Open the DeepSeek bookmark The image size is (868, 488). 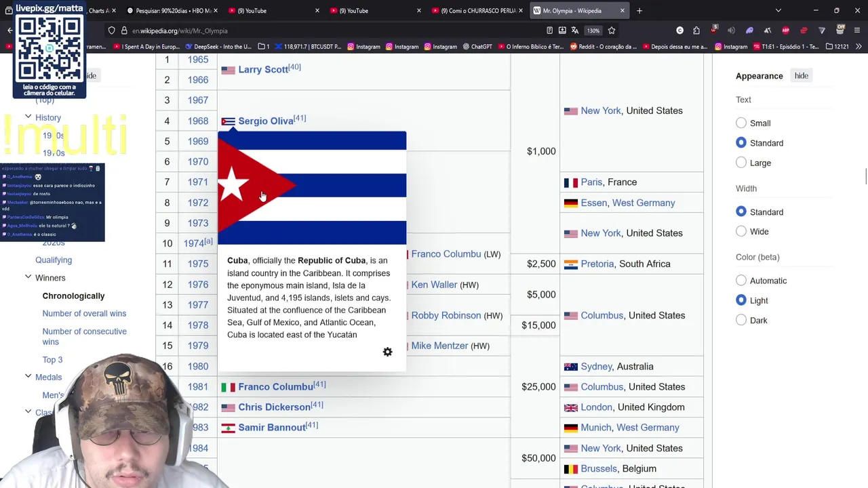[x=218, y=47]
